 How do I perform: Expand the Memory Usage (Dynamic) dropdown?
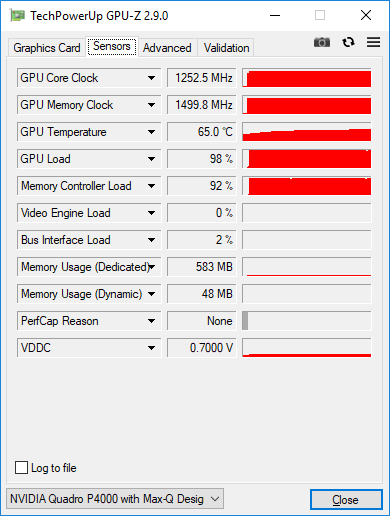pos(151,294)
